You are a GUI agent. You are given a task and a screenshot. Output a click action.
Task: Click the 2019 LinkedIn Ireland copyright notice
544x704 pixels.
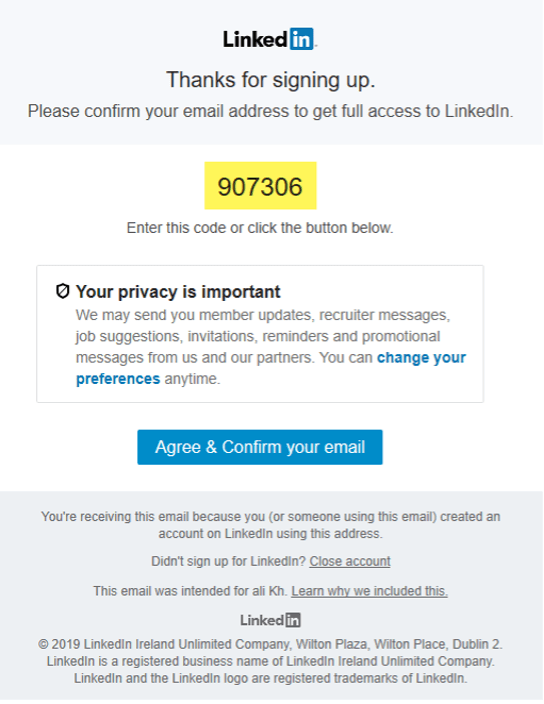[271, 661]
